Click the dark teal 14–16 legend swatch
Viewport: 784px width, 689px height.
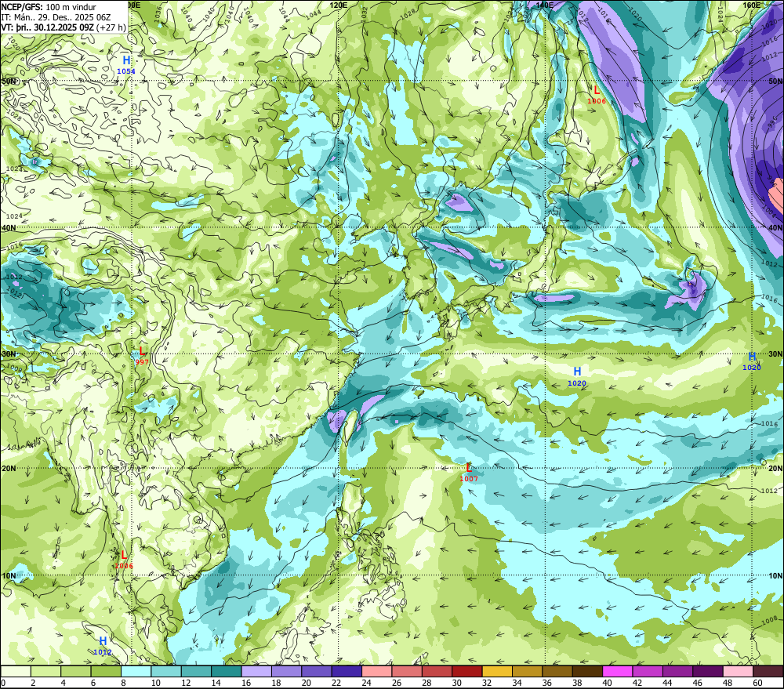pos(227,671)
